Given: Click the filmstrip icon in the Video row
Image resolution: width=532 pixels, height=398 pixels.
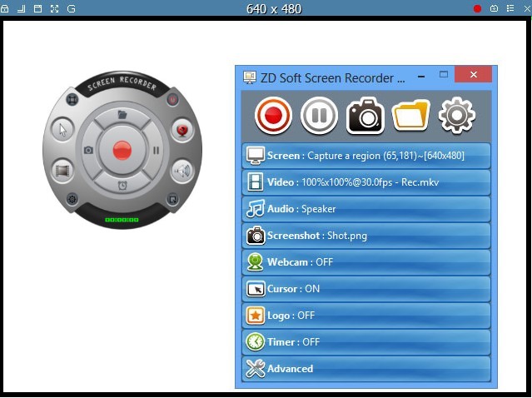Looking at the screenshot, I should pos(255,182).
